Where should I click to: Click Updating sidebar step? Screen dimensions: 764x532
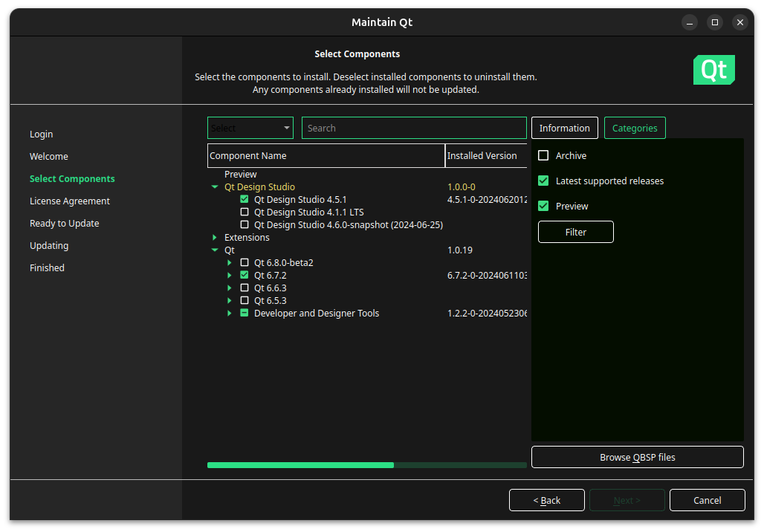point(49,245)
